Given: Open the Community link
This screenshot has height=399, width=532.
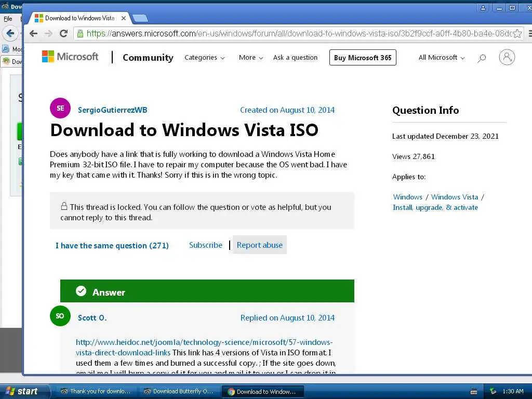Looking at the screenshot, I should [148, 58].
